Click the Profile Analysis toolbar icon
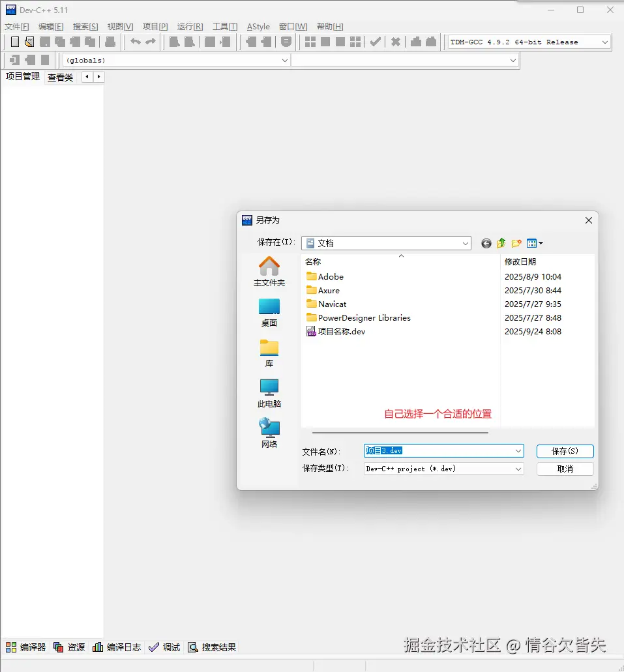The height and width of the screenshot is (672, 624). click(x=415, y=42)
